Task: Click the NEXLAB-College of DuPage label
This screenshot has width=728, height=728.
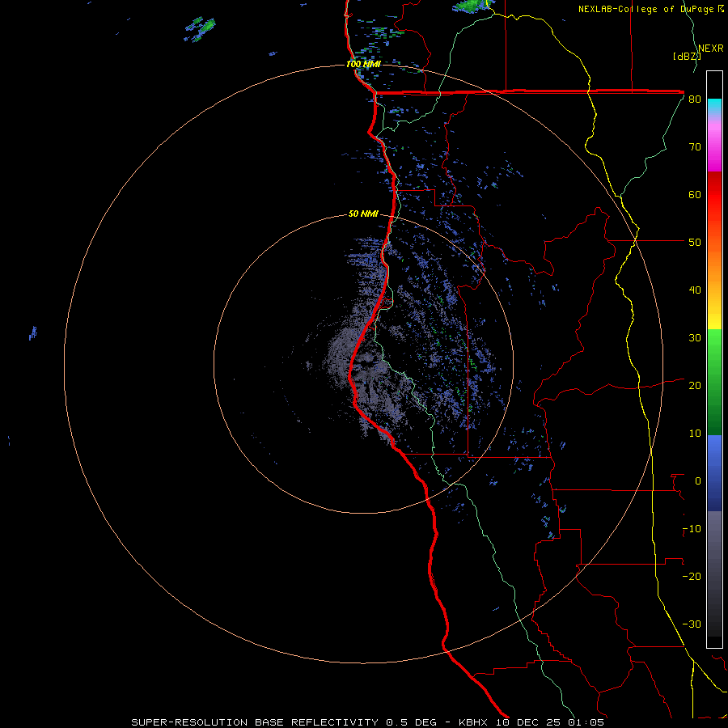Action: pyautogui.click(x=650, y=9)
